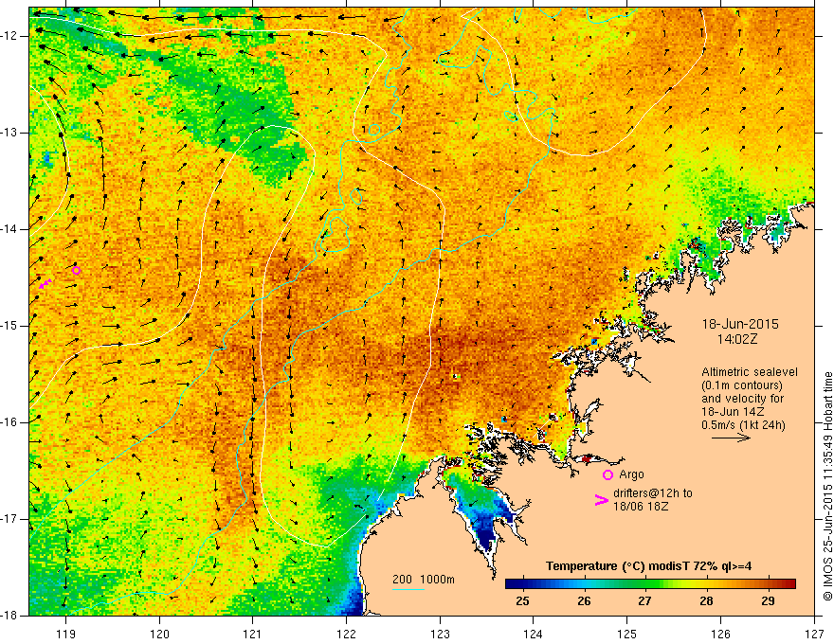This screenshot has width=834, height=644.
Task: Click the 'and velocity for' caption line
Action: tap(742, 399)
